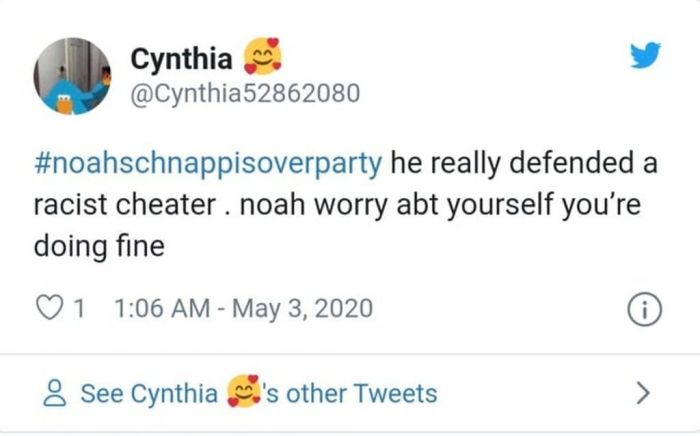Click the smiling hearts emoji beside Cynthia's name

[x=264, y=57]
